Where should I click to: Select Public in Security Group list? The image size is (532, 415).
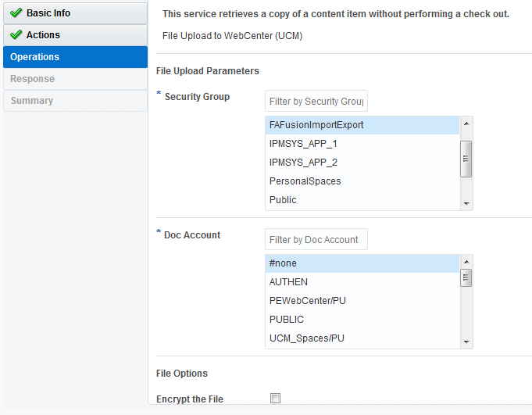[362, 200]
